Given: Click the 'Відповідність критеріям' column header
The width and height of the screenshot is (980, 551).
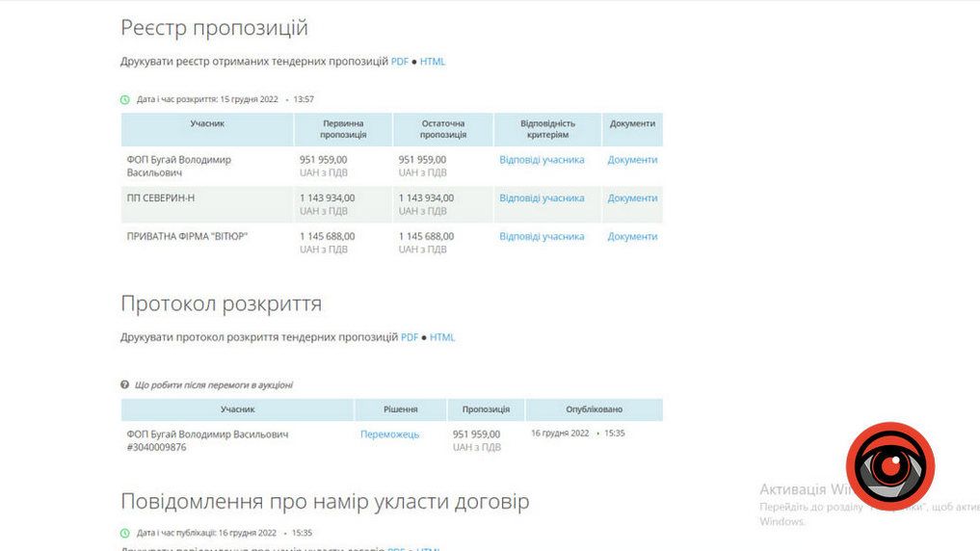Looking at the screenshot, I should [x=547, y=129].
